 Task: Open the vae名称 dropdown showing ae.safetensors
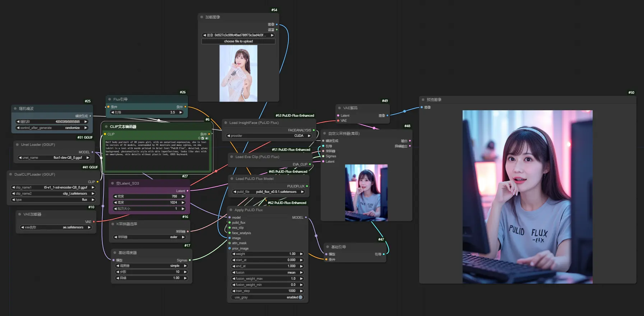click(x=56, y=227)
